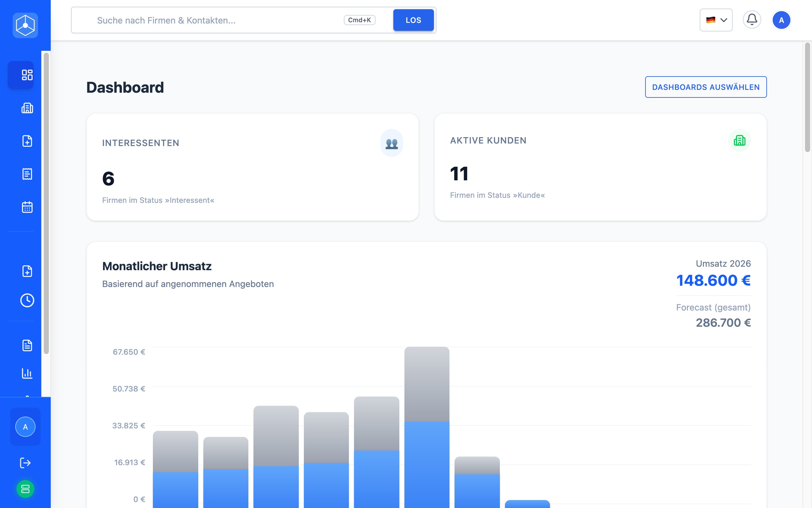Click the Cmd+K shortcut badge

coord(359,20)
